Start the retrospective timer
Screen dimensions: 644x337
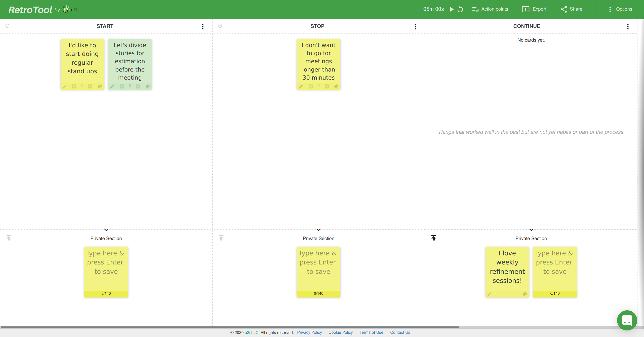point(452,9)
